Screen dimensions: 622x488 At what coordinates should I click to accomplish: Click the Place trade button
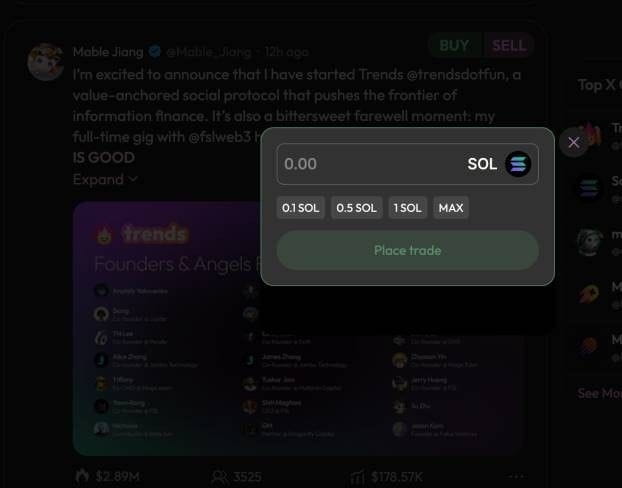coord(407,250)
